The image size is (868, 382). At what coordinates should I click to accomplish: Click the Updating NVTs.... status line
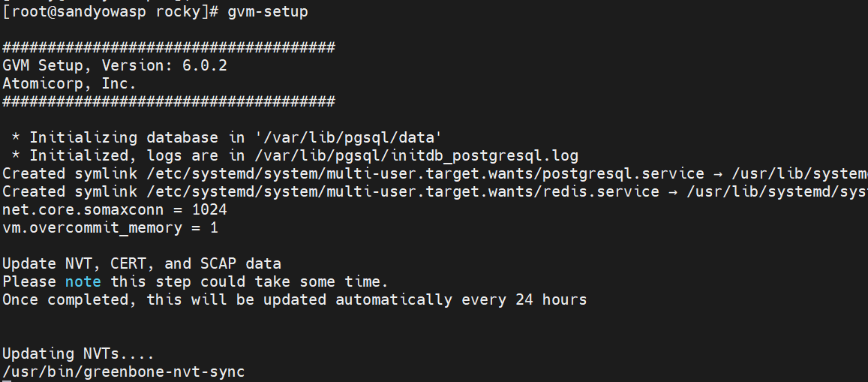78,353
